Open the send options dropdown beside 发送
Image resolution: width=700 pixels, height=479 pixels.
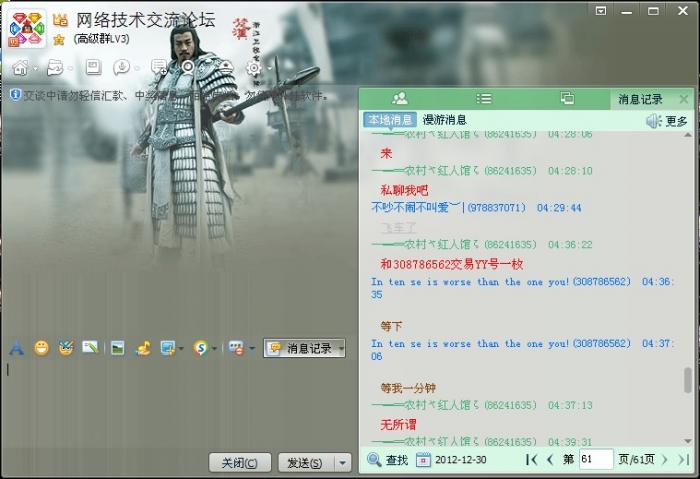click(x=342, y=463)
